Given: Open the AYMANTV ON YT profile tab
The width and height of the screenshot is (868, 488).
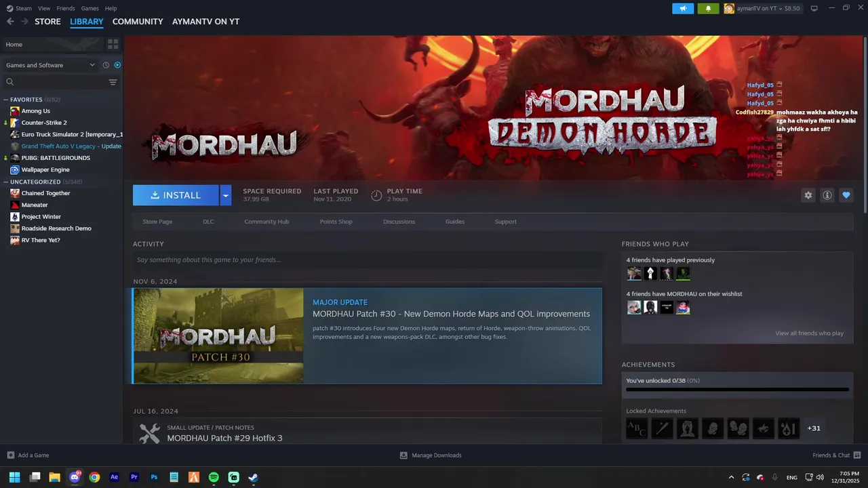Looking at the screenshot, I should point(205,22).
